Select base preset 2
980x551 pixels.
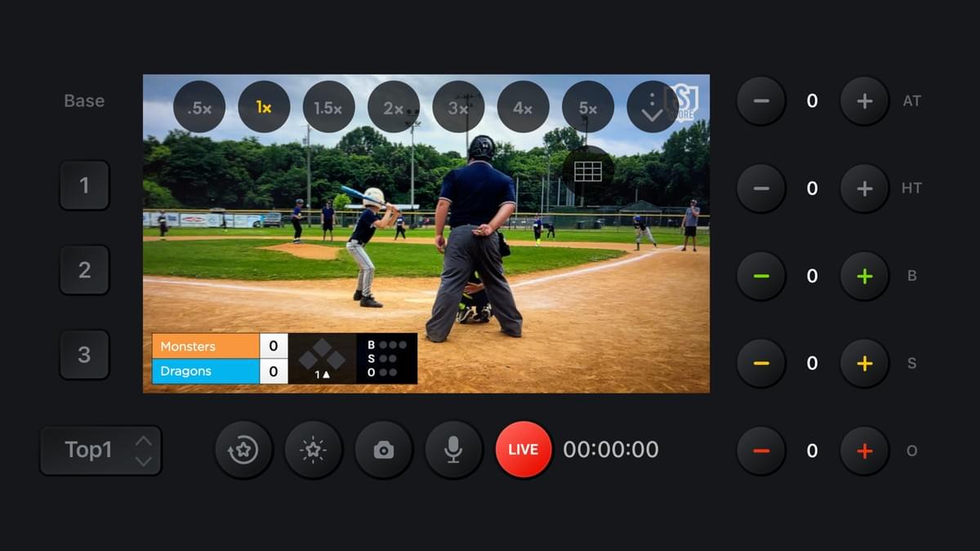[x=84, y=270]
